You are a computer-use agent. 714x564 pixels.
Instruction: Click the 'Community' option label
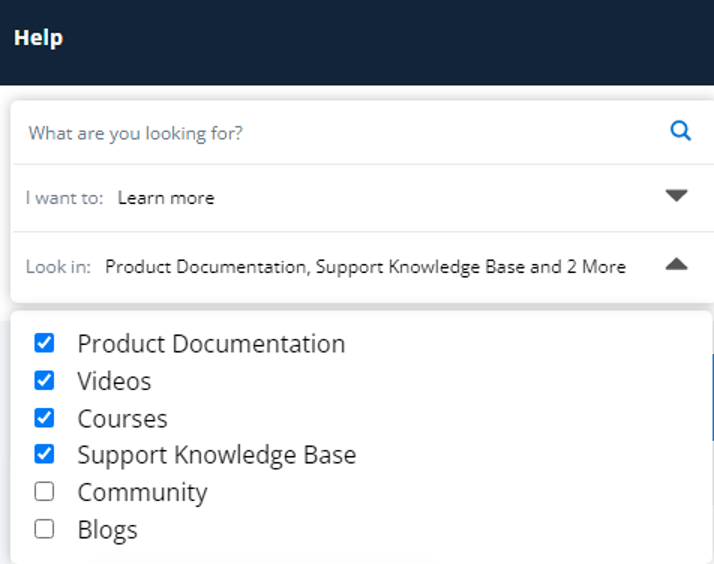(143, 493)
